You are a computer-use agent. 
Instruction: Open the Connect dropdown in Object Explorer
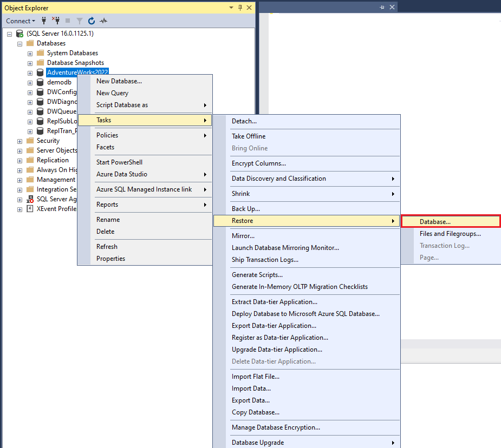coord(20,21)
